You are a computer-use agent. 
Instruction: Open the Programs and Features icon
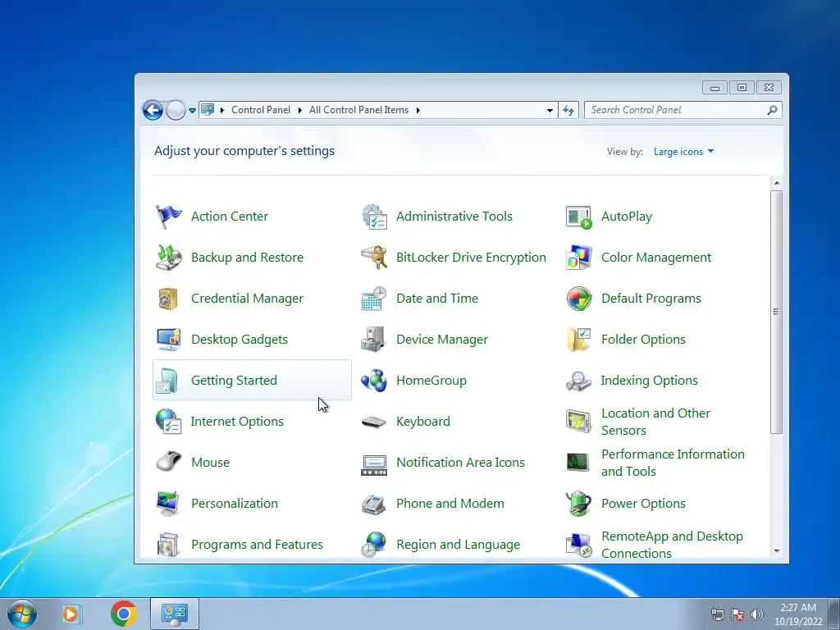pos(168,545)
